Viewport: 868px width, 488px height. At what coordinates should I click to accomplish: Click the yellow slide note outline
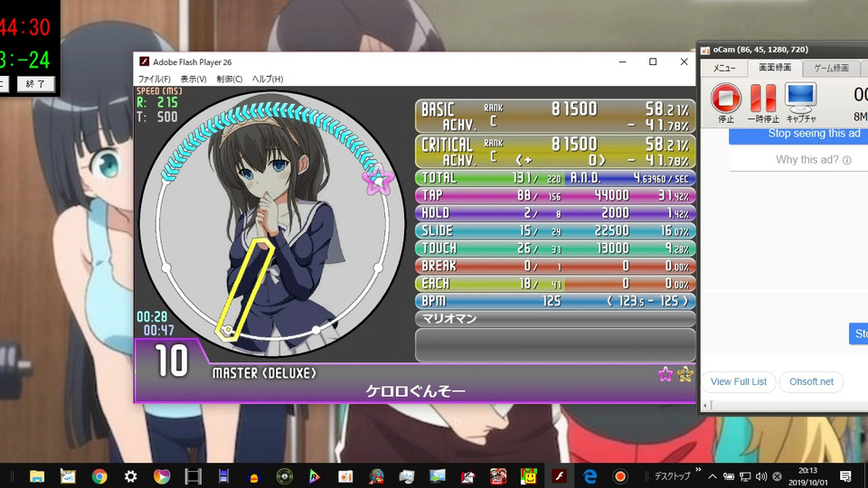(244, 288)
